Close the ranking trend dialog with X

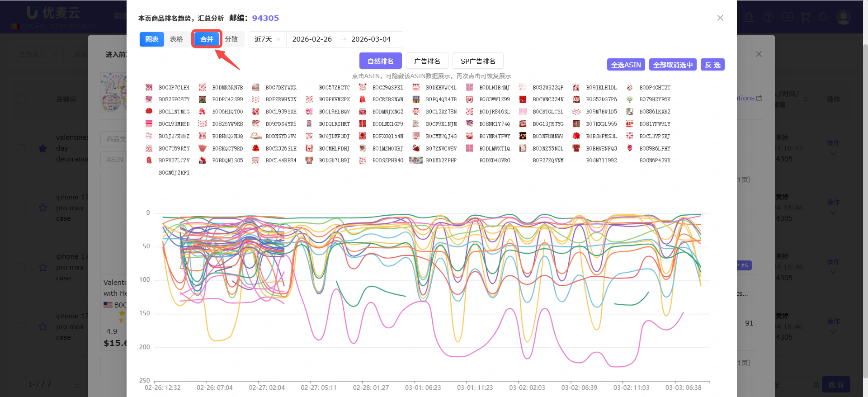click(720, 18)
